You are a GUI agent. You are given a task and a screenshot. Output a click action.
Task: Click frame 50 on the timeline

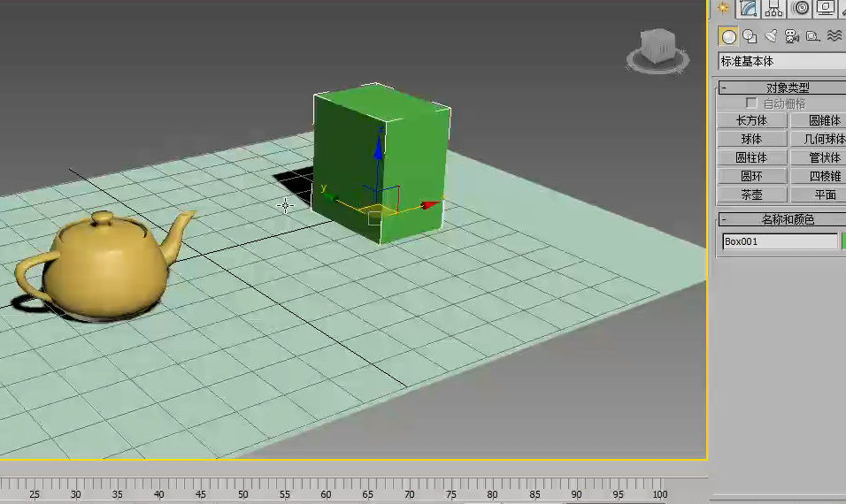pos(243,493)
